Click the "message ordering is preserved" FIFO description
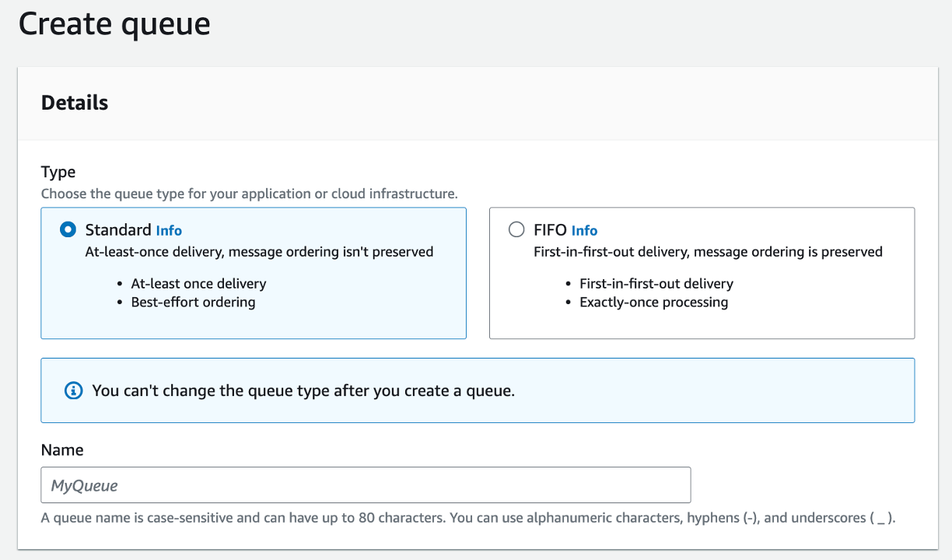This screenshot has height=560, width=952. pos(708,251)
